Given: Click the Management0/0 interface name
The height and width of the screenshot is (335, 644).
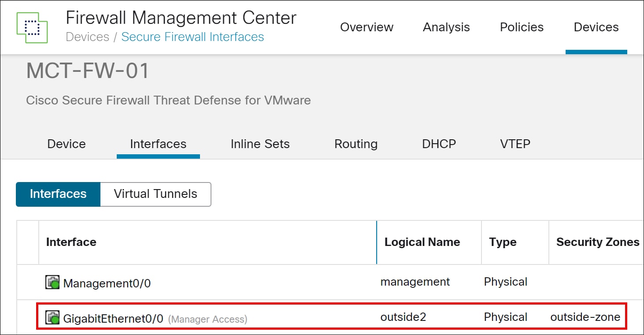Looking at the screenshot, I should (107, 283).
